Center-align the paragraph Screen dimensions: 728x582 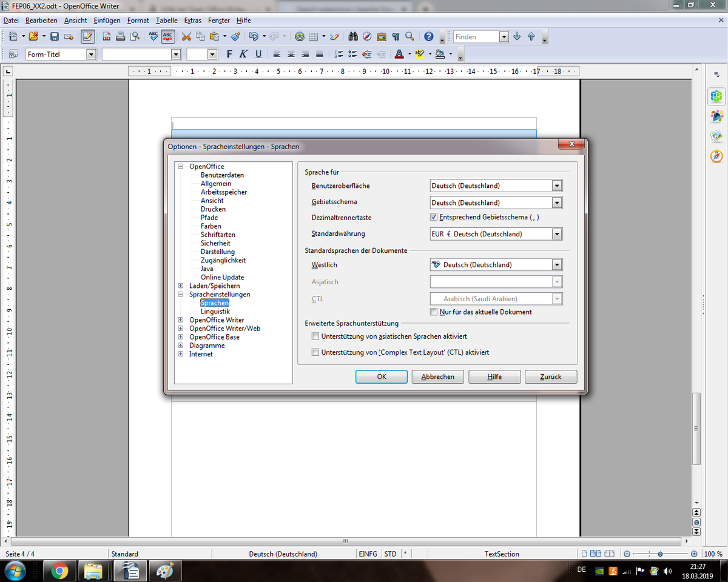coord(291,54)
